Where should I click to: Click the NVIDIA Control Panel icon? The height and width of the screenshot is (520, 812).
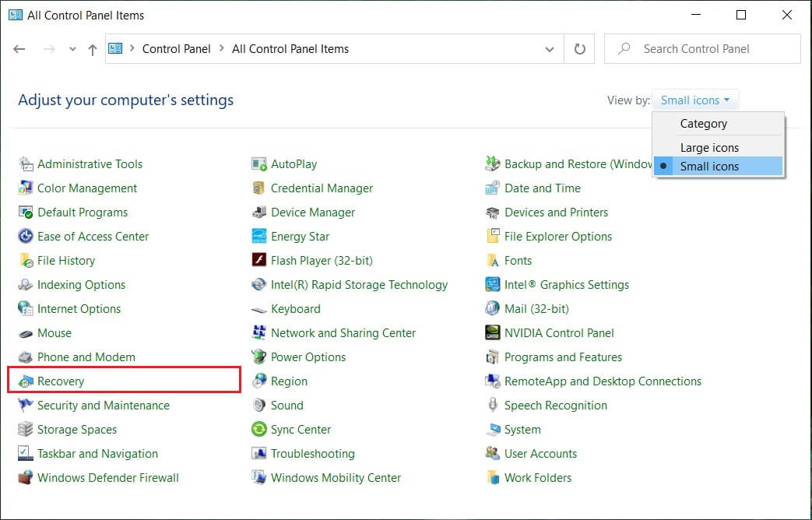(492, 333)
